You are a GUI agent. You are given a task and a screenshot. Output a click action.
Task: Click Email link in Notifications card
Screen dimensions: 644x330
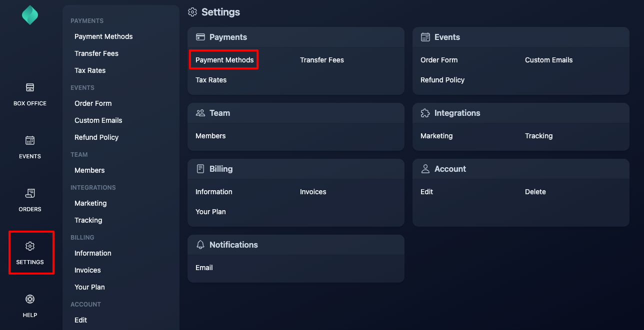pyautogui.click(x=204, y=268)
